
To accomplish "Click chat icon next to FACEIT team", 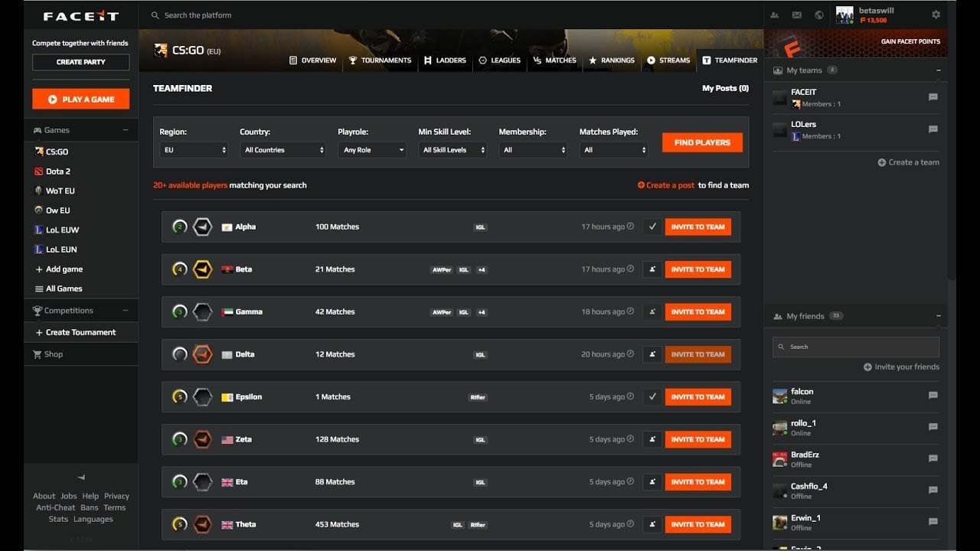I will pos(933,97).
